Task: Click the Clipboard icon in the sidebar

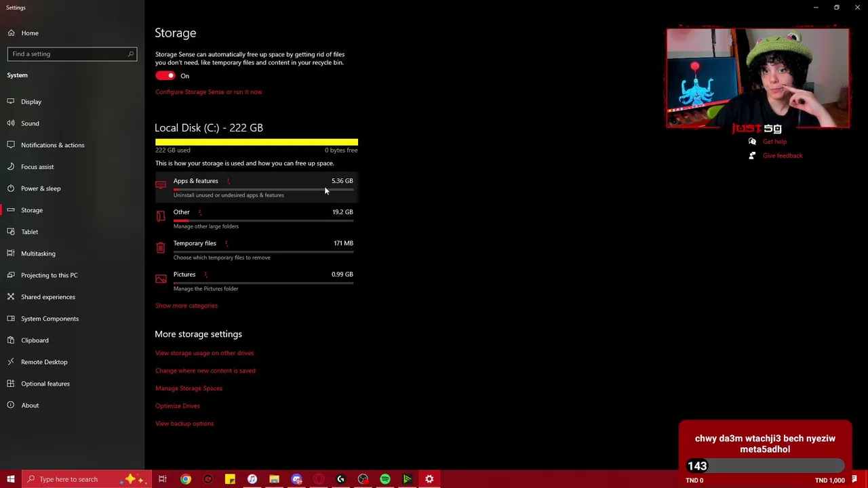Action: click(x=11, y=340)
